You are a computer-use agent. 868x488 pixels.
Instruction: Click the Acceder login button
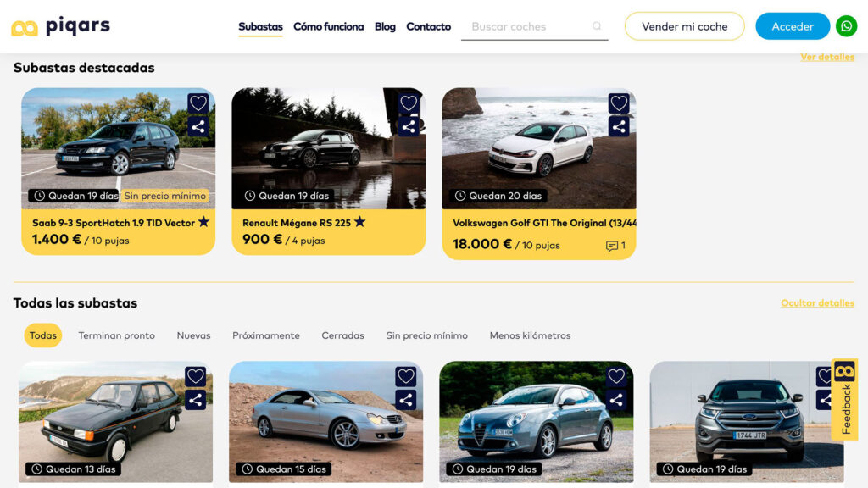point(793,26)
